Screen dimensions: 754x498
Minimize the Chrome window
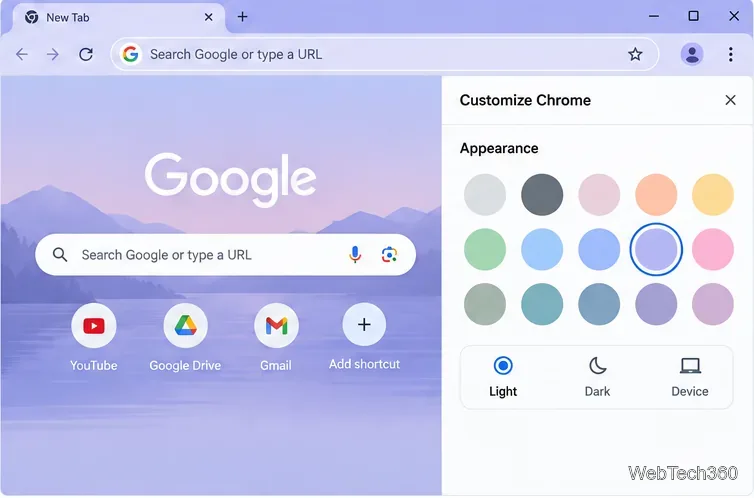click(x=654, y=16)
